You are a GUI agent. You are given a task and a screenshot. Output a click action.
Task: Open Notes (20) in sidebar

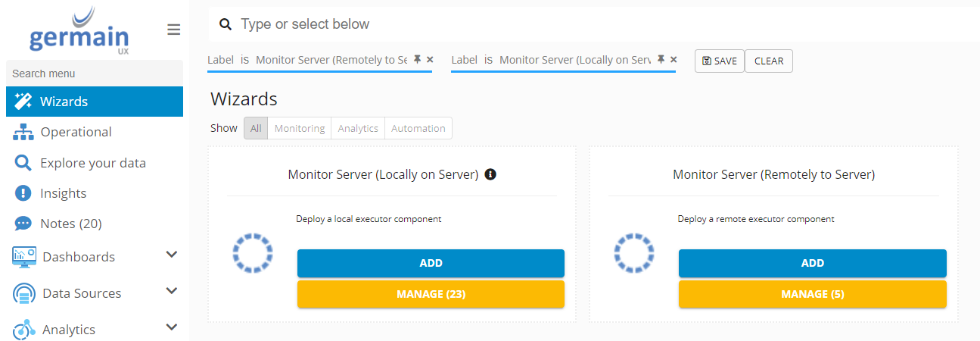coord(70,224)
